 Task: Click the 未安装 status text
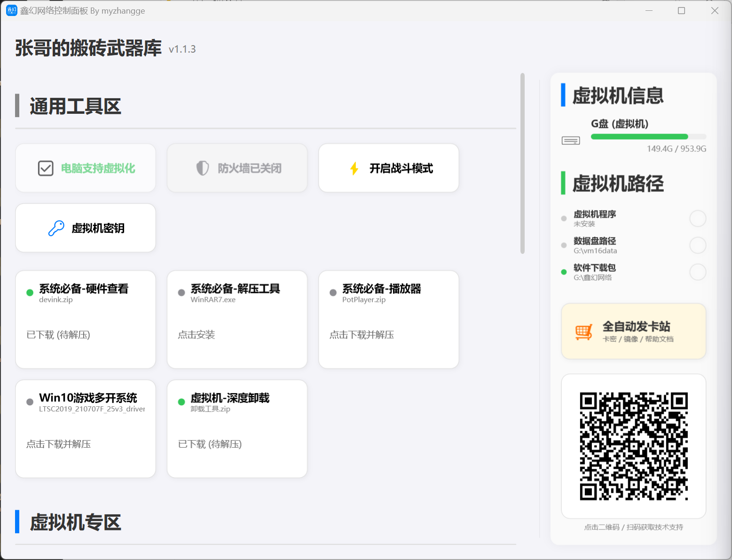584,224
